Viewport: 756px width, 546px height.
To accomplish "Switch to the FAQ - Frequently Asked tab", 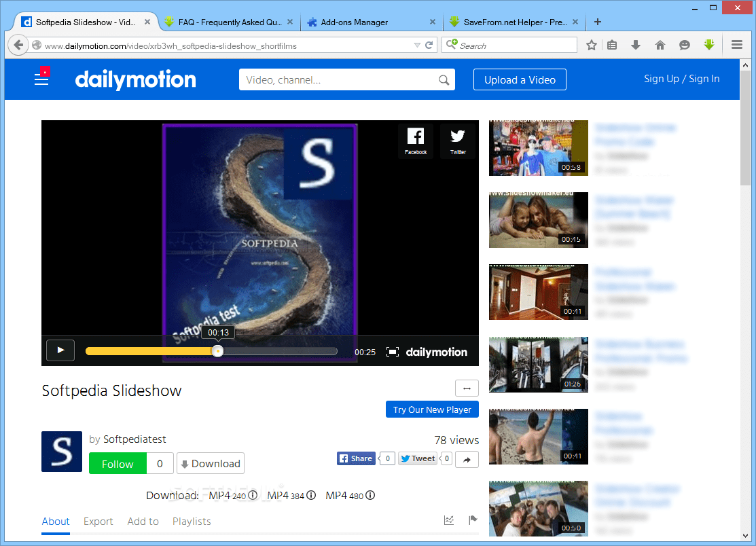I will coord(228,22).
